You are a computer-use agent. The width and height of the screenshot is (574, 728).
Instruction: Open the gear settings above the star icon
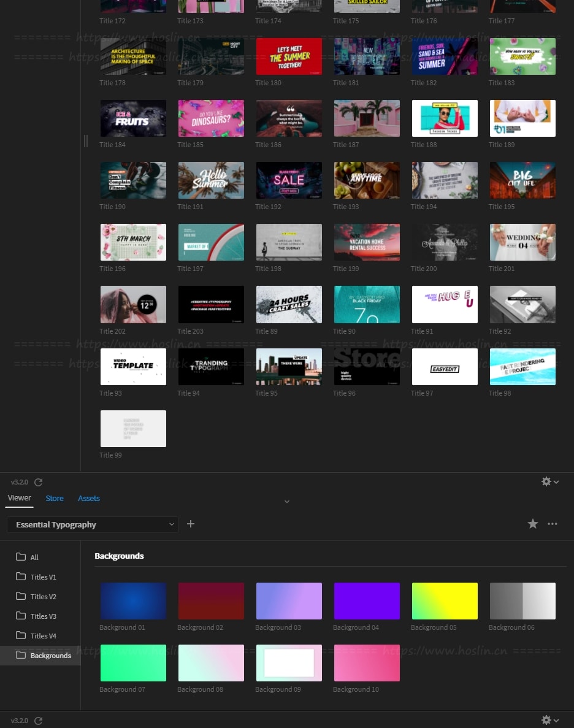point(549,482)
